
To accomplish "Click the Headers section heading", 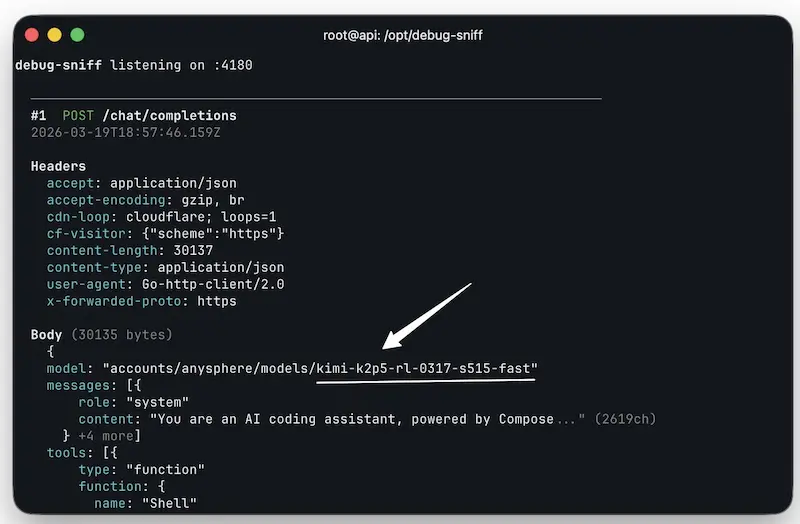I will [x=58, y=166].
